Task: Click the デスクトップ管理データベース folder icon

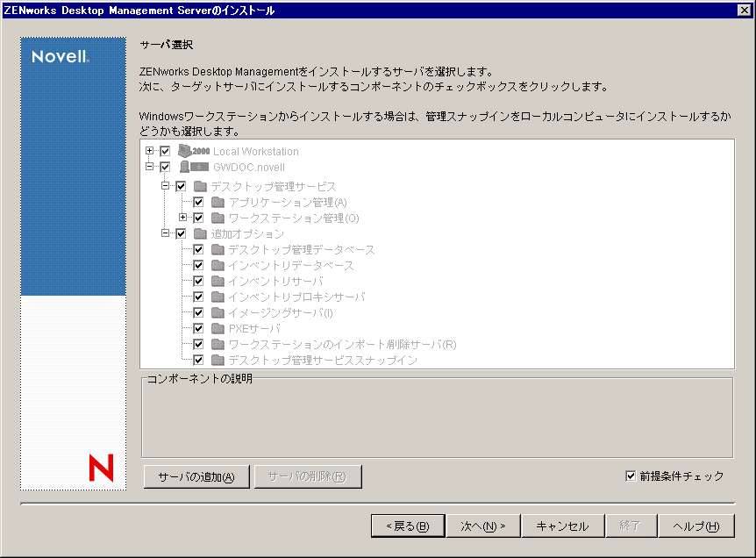Action: click(217, 249)
